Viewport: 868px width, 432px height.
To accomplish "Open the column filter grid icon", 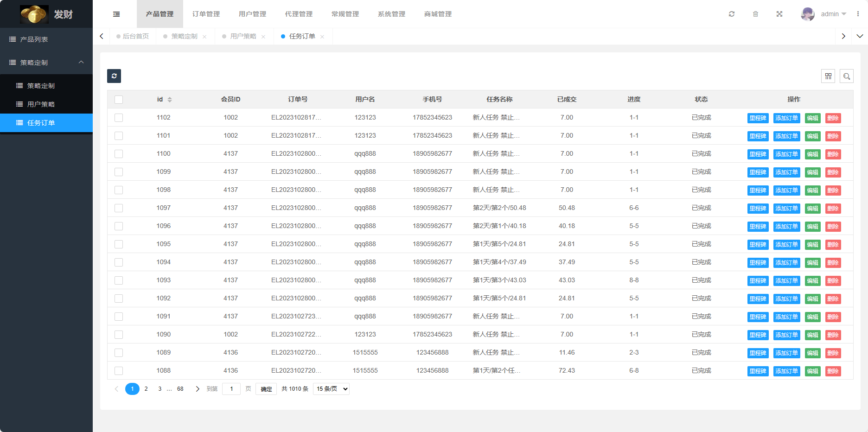I will coord(828,76).
